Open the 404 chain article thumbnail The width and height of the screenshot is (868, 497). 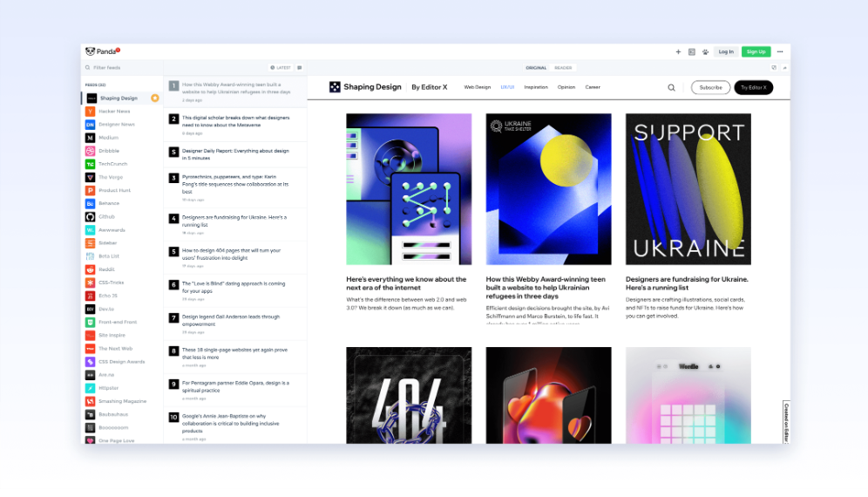click(x=409, y=395)
